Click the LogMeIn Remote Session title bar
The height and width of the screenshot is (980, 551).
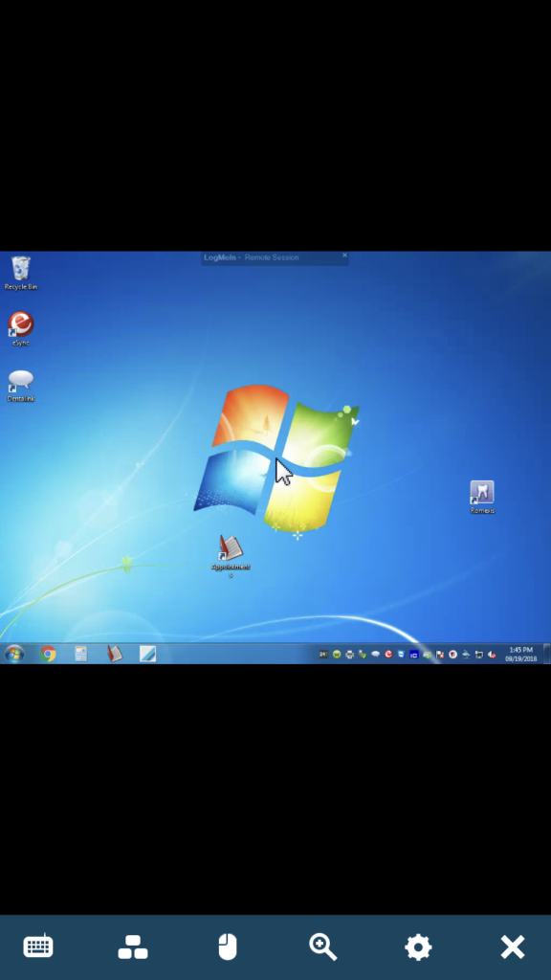click(275, 257)
